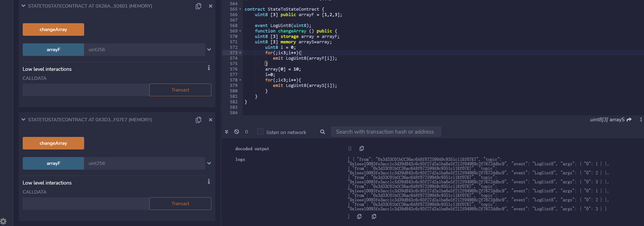Fold the for loop at line 573
The image size is (644, 226).
point(240,53)
